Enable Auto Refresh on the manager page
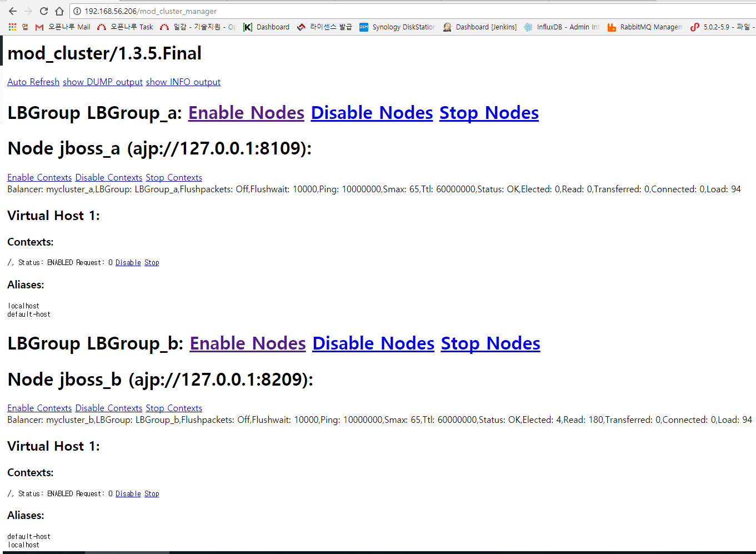The width and height of the screenshot is (756, 554). tap(33, 82)
